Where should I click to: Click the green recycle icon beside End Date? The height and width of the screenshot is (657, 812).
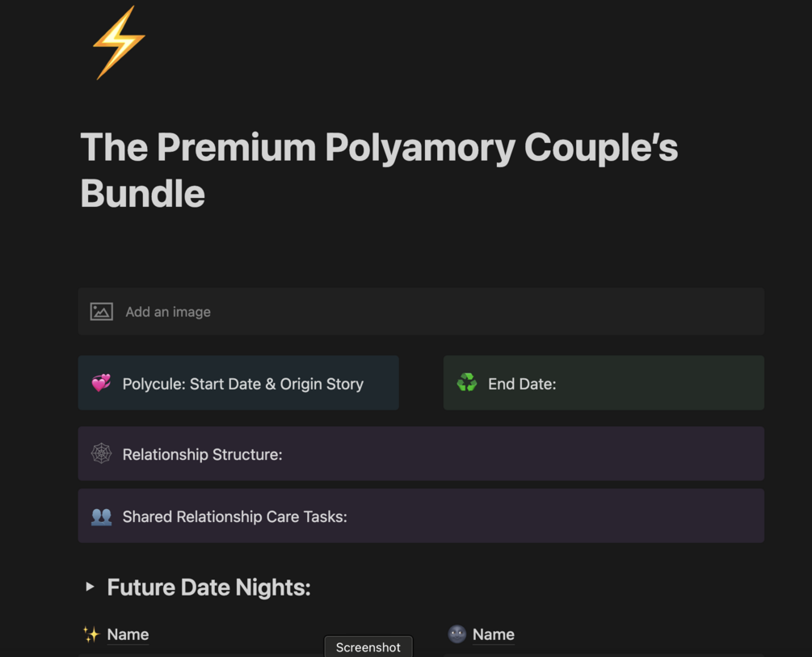coord(467,383)
